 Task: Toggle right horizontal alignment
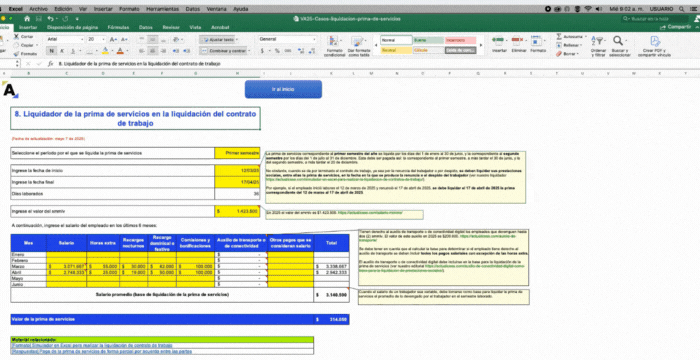pos(163,51)
